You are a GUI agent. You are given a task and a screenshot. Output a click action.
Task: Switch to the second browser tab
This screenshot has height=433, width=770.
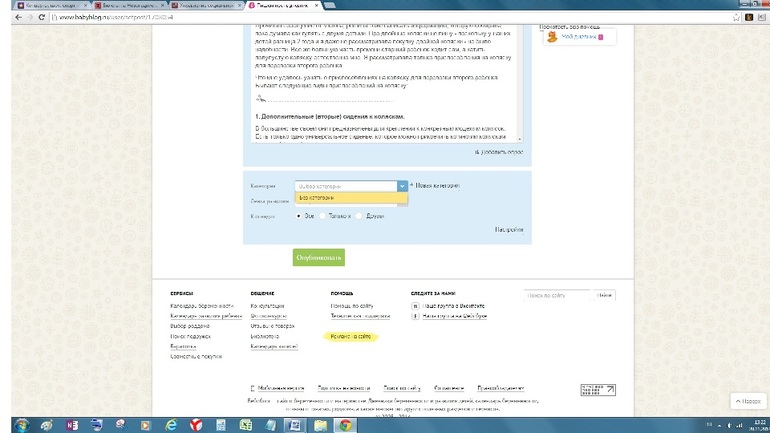[128, 5]
